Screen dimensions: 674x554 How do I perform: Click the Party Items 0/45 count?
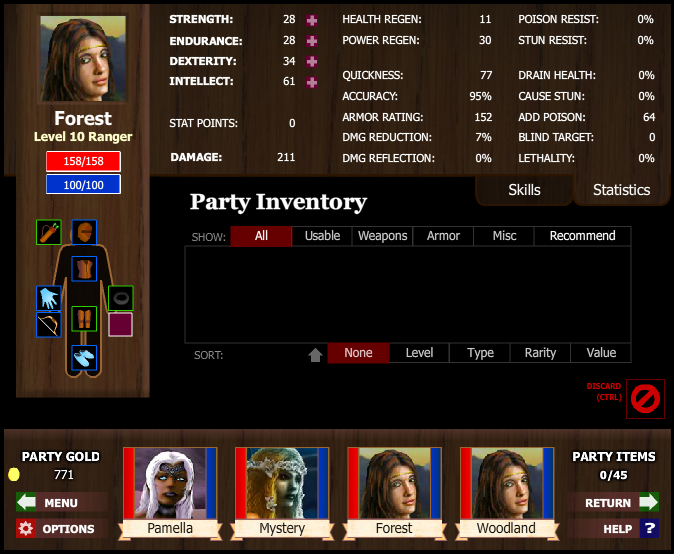point(613,475)
